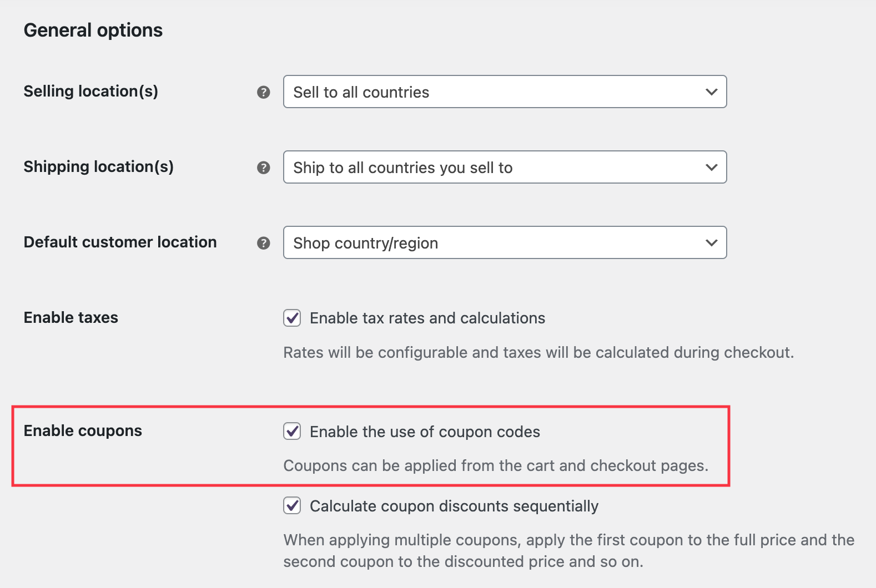Viewport: 876px width, 588px height.
Task: Click the "Rates will be configurable" description text
Action: tap(538, 352)
